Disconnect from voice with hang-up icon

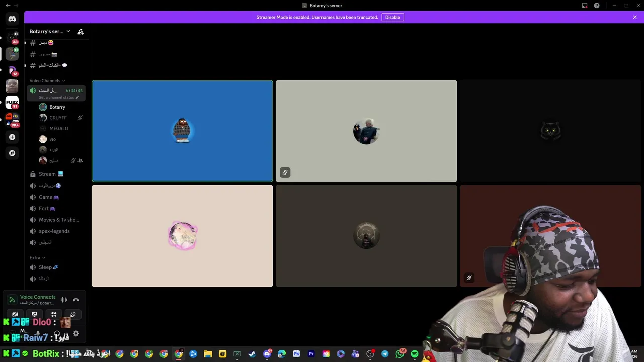[76, 300]
